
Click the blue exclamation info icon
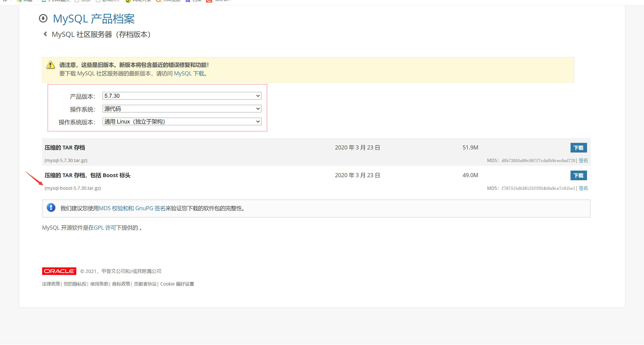click(x=51, y=208)
